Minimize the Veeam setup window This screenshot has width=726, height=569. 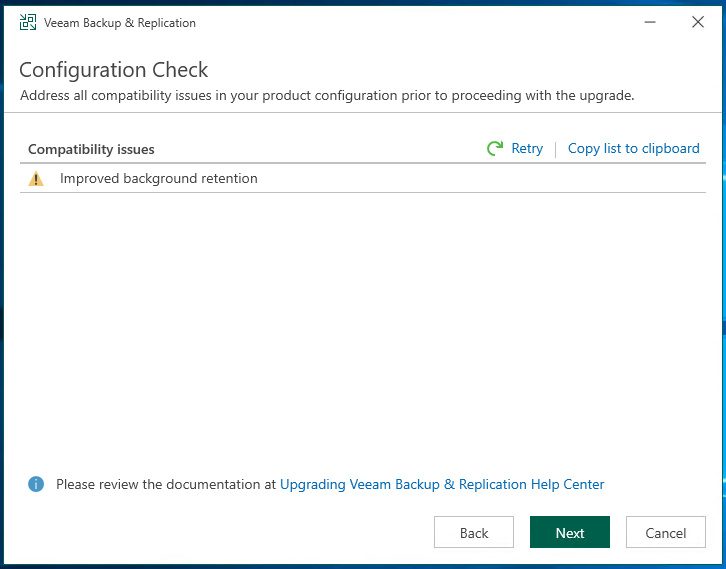click(650, 22)
